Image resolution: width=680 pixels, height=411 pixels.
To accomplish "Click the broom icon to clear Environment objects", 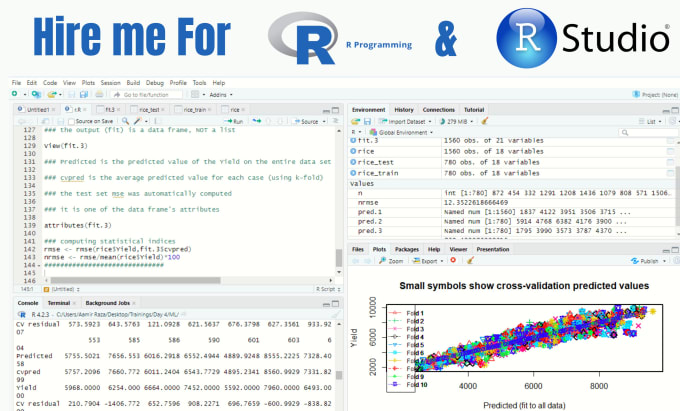I will coord(485,121).
